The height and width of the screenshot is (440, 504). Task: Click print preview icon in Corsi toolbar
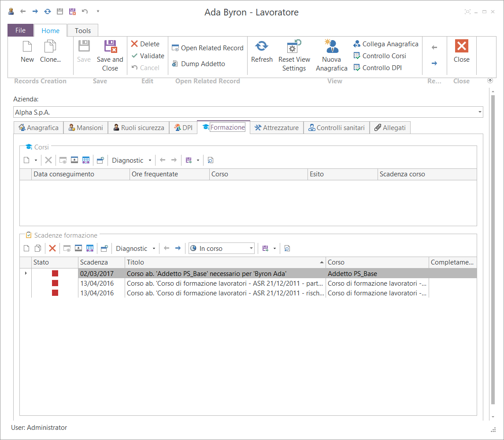pyautogui.click(x=211, y=160)
